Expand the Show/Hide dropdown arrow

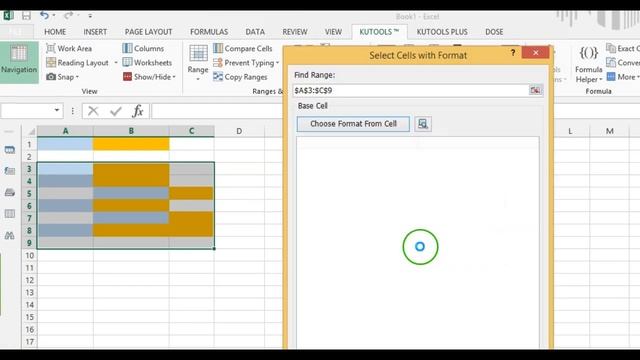pyautogui.click(x=174, y=77)
